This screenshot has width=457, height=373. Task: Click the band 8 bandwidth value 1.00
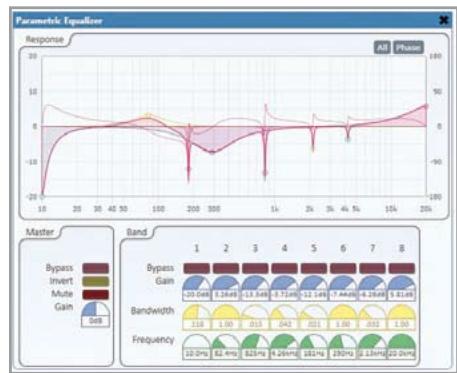coord(402,324)
